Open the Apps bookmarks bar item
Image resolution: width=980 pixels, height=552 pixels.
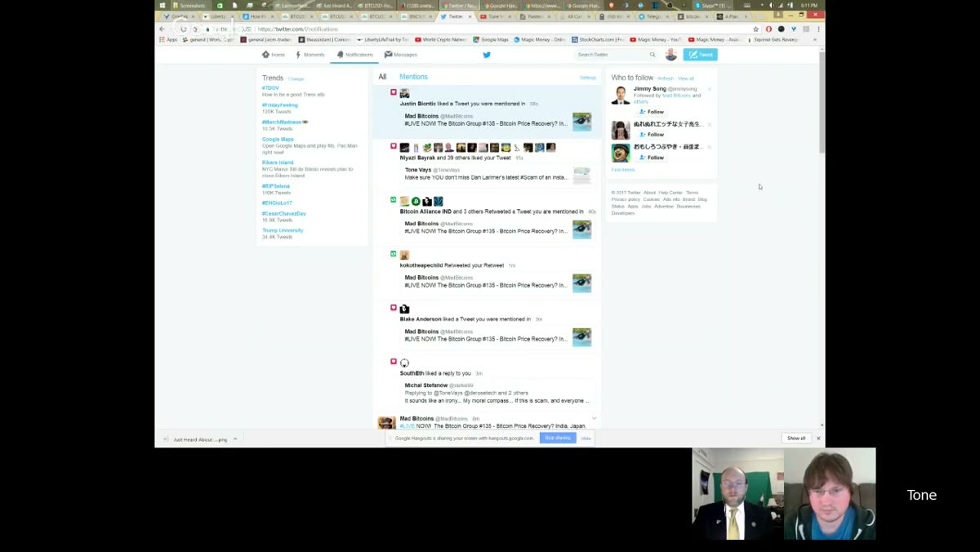[x=169, y=39]
